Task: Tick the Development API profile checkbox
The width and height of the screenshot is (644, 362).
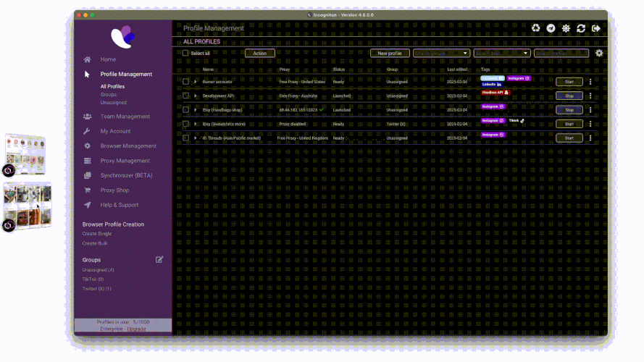Action: pos(186,96)
